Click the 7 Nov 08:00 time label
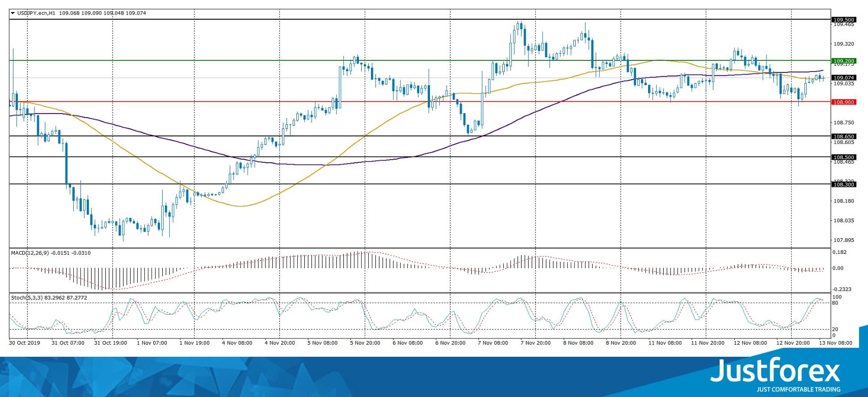868x397 pixels. [x=493, y=343]
